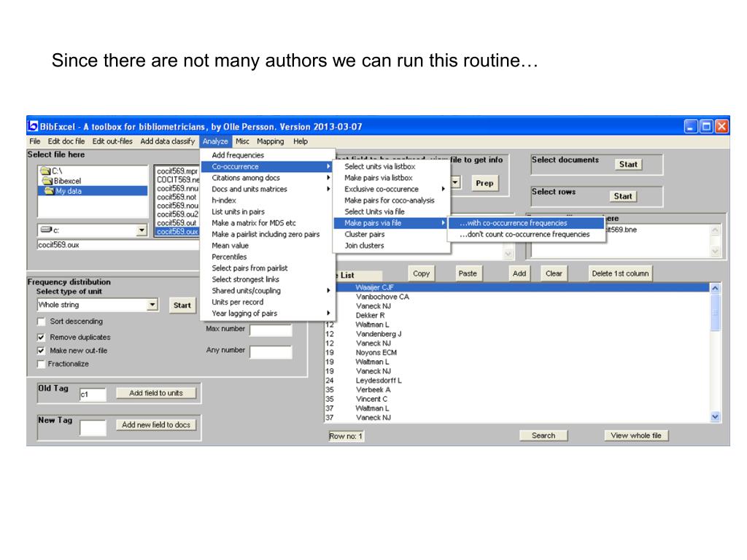This screenshot has width=747, height=560.
Task: Open the Add data classify menu
Action: (x=168, y=141)
